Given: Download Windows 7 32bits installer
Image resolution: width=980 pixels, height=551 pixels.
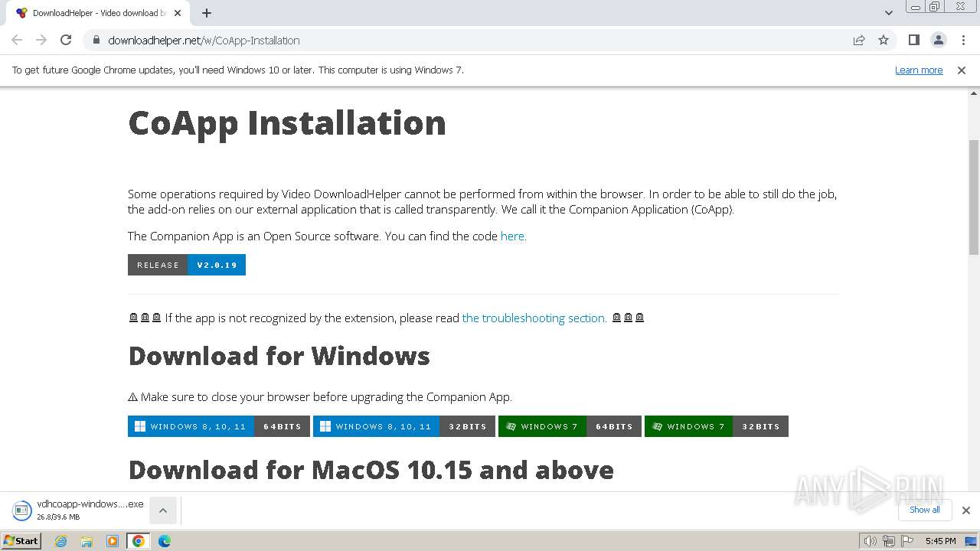Looking at the screenshot, I should tap(717, 426).
